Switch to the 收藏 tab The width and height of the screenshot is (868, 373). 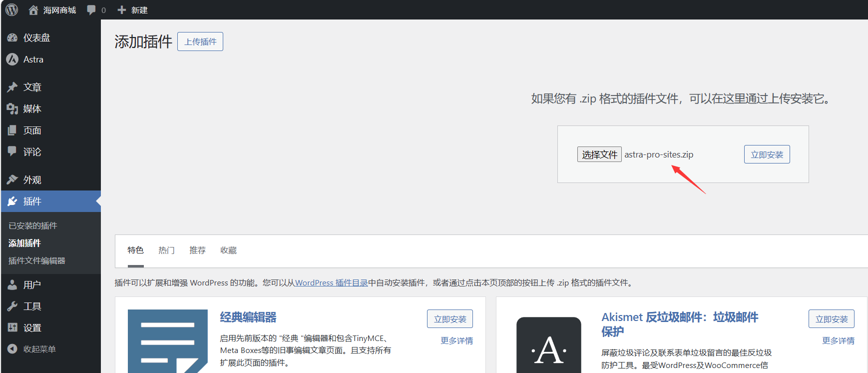[228, 250]
